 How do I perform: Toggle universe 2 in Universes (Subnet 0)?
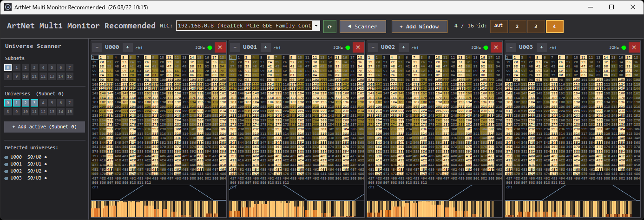26,103
